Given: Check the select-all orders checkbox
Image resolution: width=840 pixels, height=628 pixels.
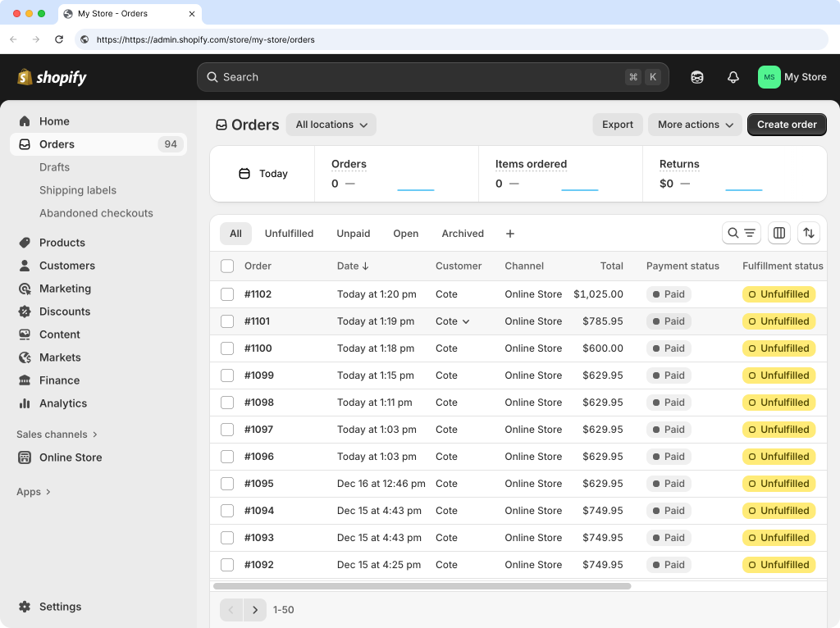Looking at the screenshot, I should tap(227, 266).
